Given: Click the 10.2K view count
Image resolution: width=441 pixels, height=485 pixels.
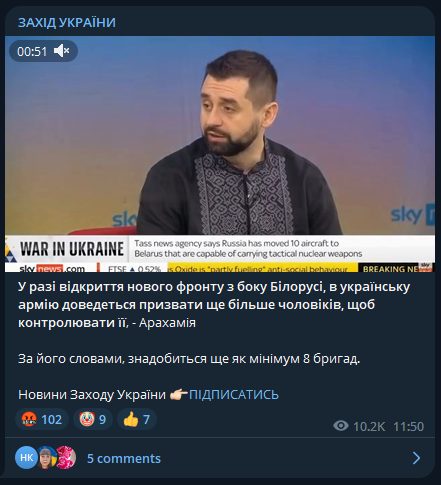Looking at the screenshot, I should coord(369,426).
